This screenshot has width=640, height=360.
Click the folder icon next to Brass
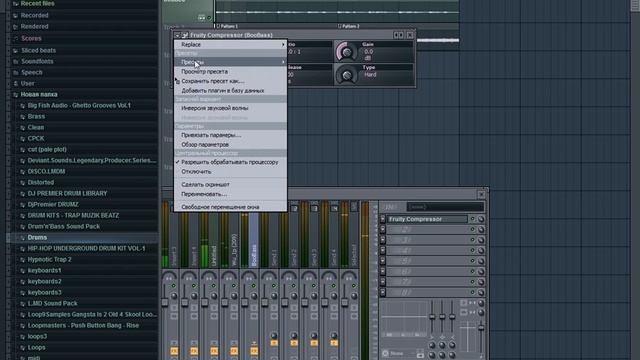click(x=22, y=117)
